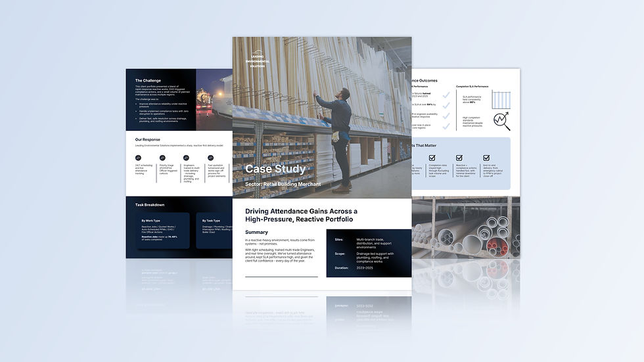Click the 'Our Response' heading
Image resolution: width=644 pixels, height=362 pixels.
(x=147, y=139)
